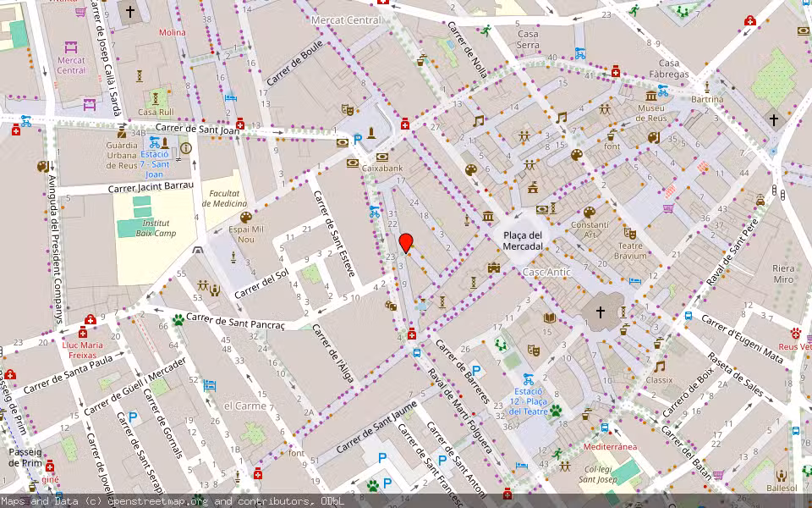The image size is (812, 508).
Task: Click the pink shopping cart near number 36
Action: coord(668,208)
